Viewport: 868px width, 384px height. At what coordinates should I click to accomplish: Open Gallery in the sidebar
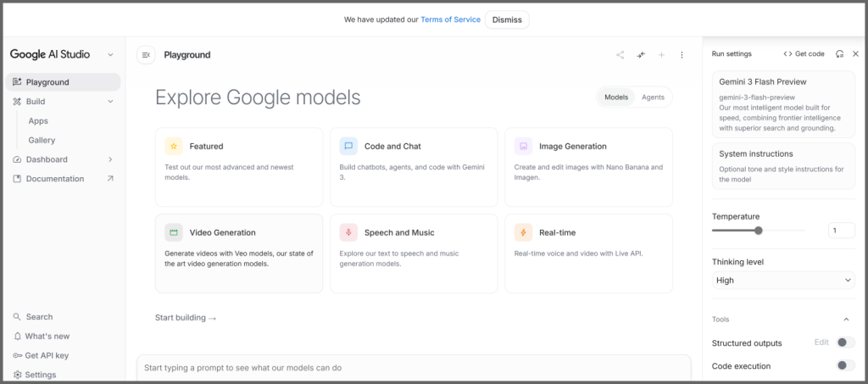click(42, 140)
